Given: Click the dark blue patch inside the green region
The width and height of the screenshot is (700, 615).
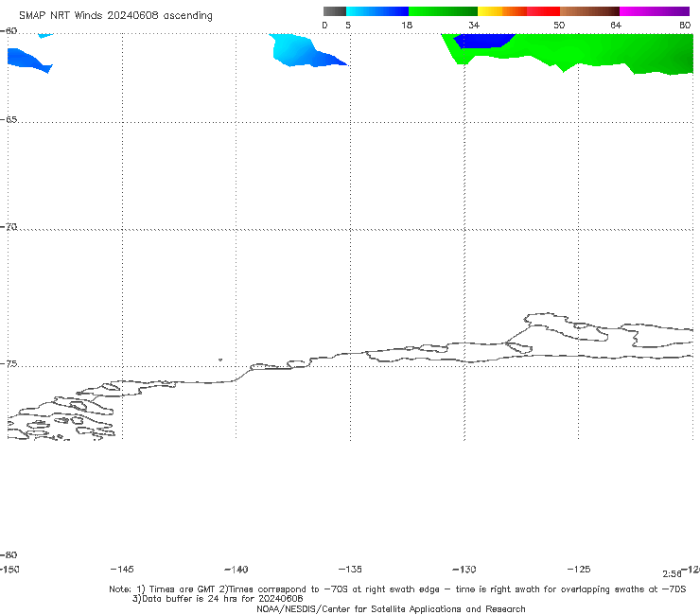Looking at the screenshot, I should (x=483, y=41).
